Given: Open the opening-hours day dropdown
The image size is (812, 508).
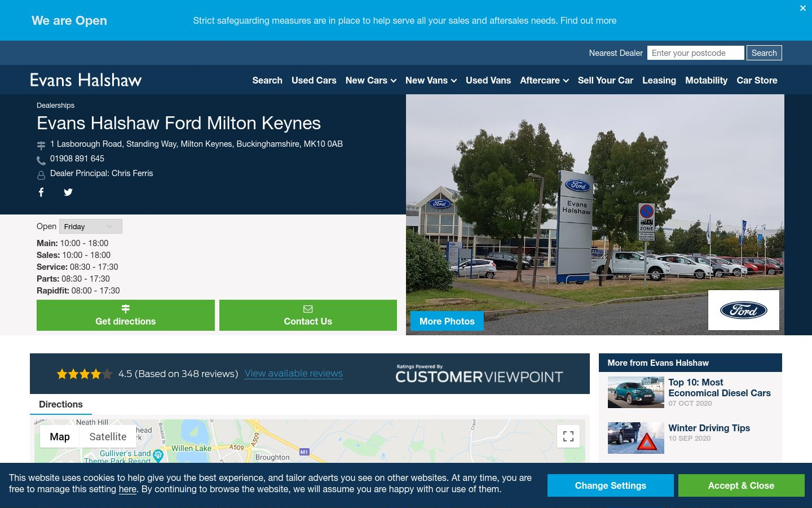Looking at the screenshot, I should pos(91,226).
